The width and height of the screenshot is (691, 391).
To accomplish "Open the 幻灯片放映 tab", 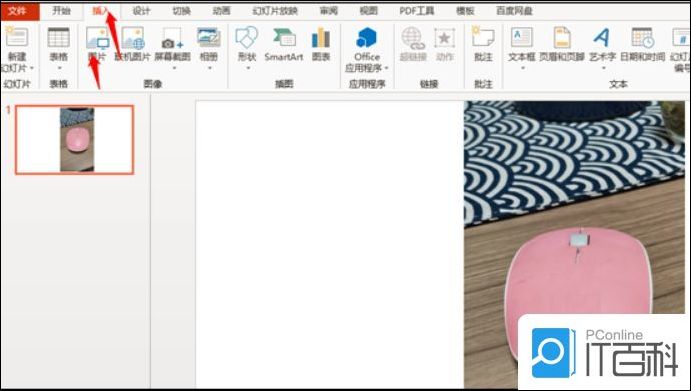I will point(275,11).
